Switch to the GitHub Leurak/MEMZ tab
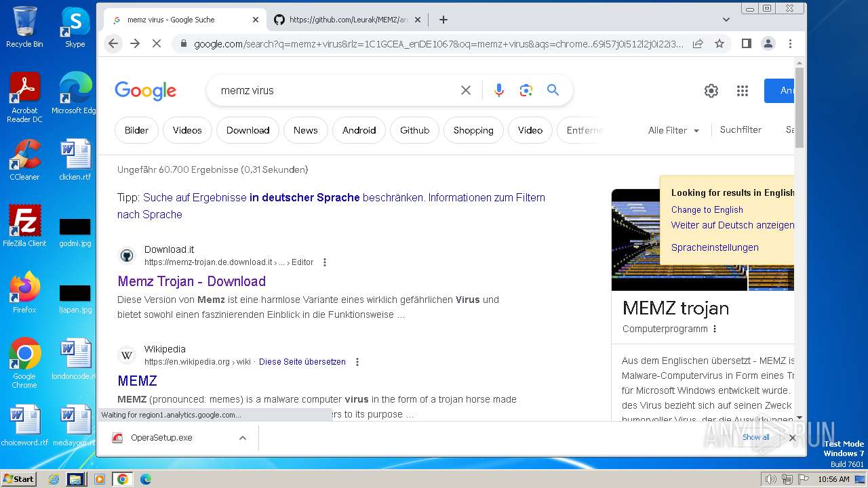The width and height of the screenshot is (868, 488). click(x=349, y=20)
